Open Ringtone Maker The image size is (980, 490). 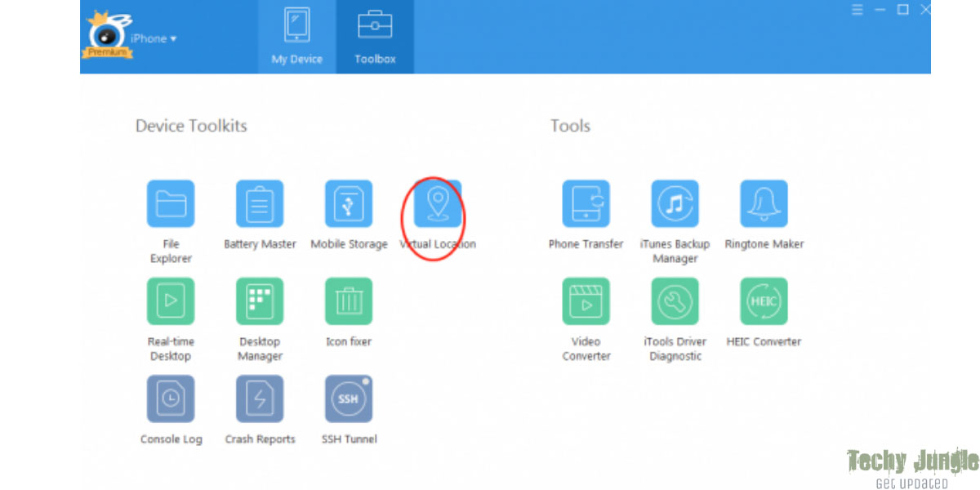coord(764,203)
